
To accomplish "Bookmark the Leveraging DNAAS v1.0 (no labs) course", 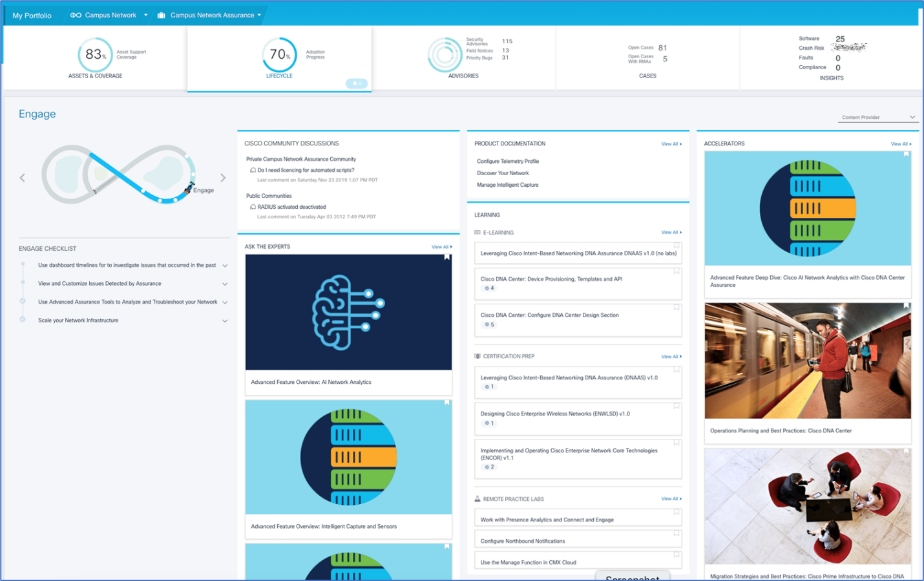I will pos(677,246).
